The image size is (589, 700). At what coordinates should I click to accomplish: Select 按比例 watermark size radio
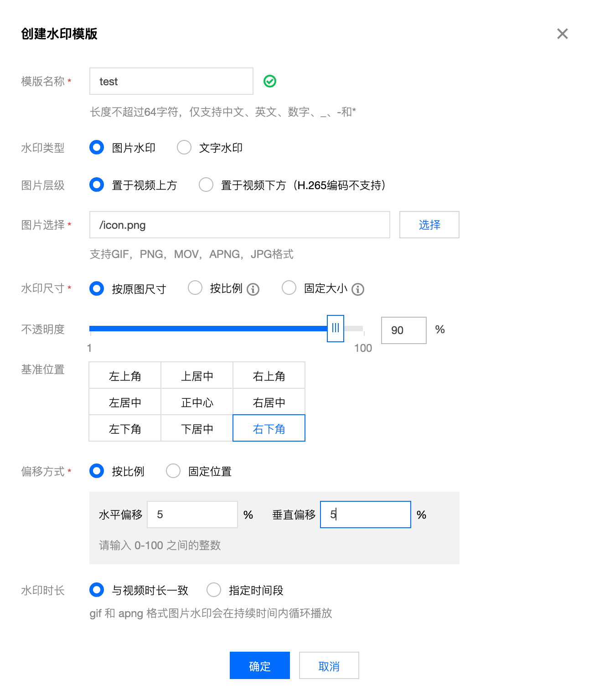coord(195,288)
